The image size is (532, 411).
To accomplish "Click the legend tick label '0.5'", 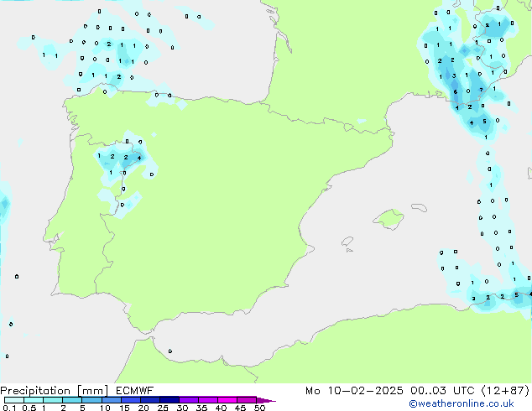I will coord(29,408).
